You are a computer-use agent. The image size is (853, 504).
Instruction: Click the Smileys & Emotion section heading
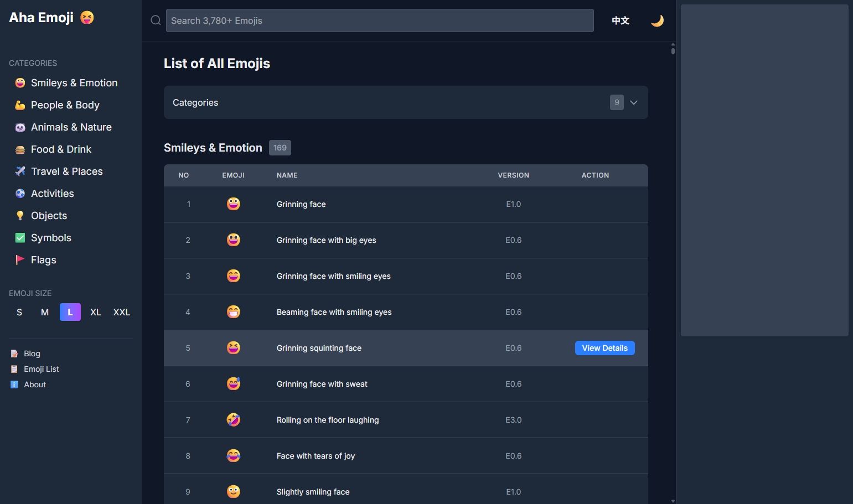[x=213, y=148]
